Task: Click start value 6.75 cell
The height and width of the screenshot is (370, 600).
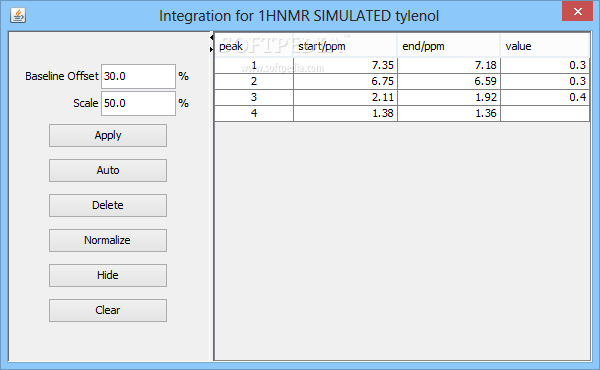Action: coord(346,81)
